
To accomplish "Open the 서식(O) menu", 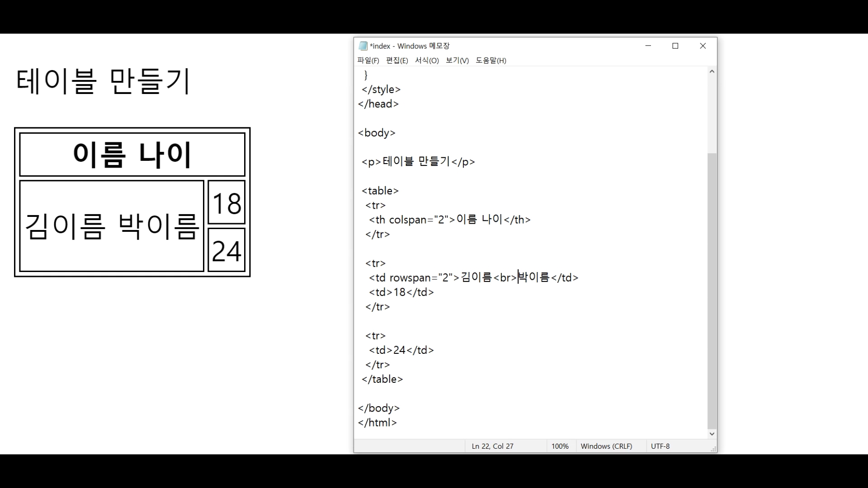I will tap(427, 61).
